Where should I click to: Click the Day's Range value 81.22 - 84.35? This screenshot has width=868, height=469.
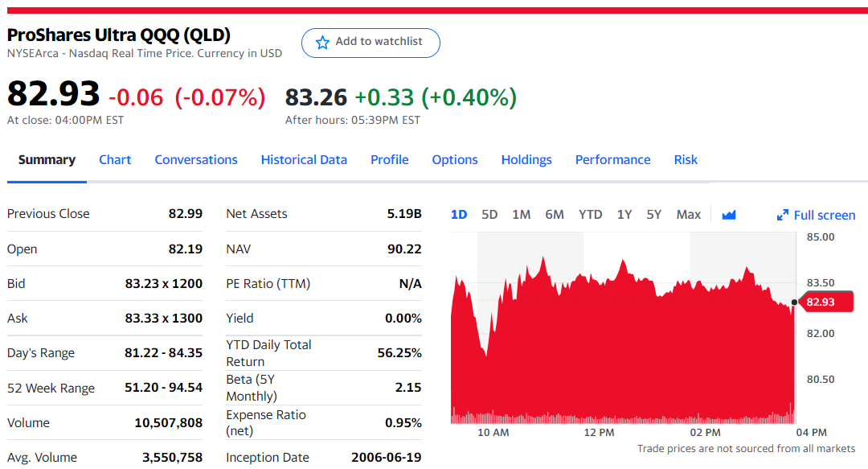point(163,352)
